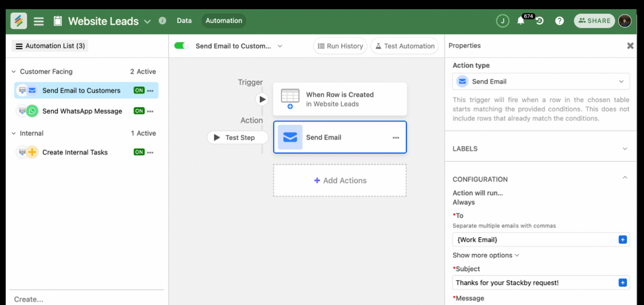
Task: Open the help question mark icon
Action: (x=559, y=21)
